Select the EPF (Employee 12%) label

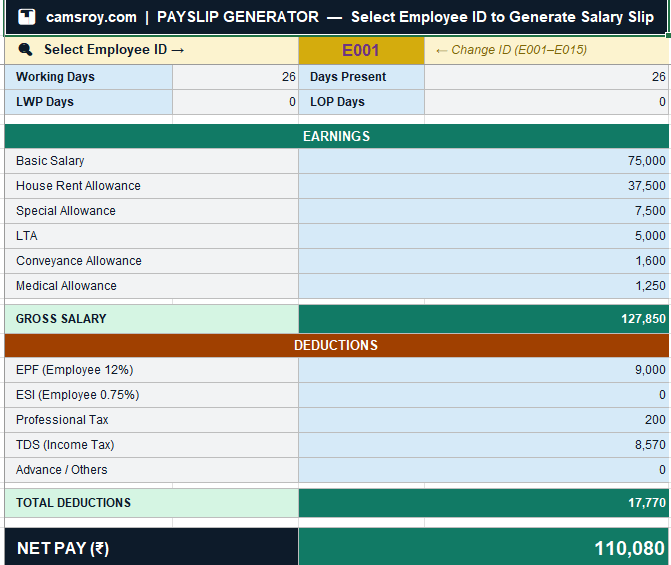[x=151, y=370]
